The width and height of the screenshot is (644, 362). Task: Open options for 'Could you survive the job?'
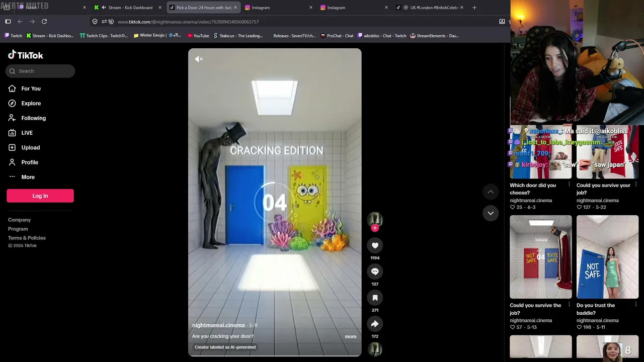pyautogui.click(x=569, y=305)
